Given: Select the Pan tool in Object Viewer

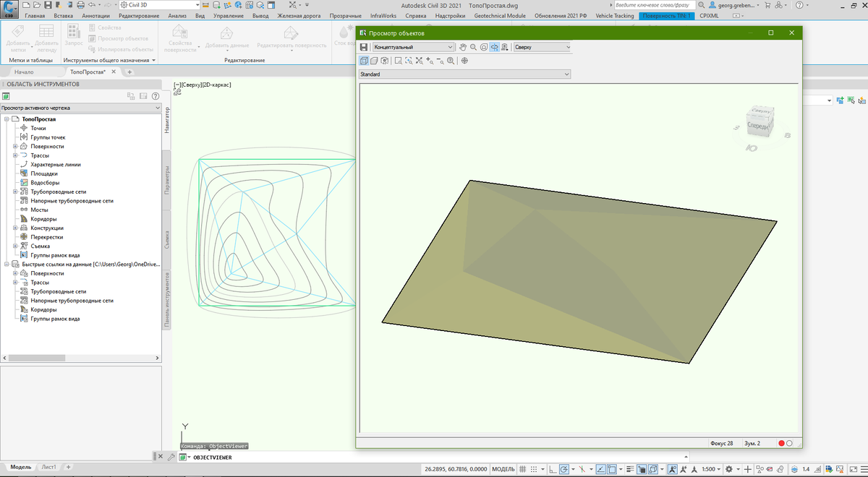Looking at the screenshot, I should 462,47.
